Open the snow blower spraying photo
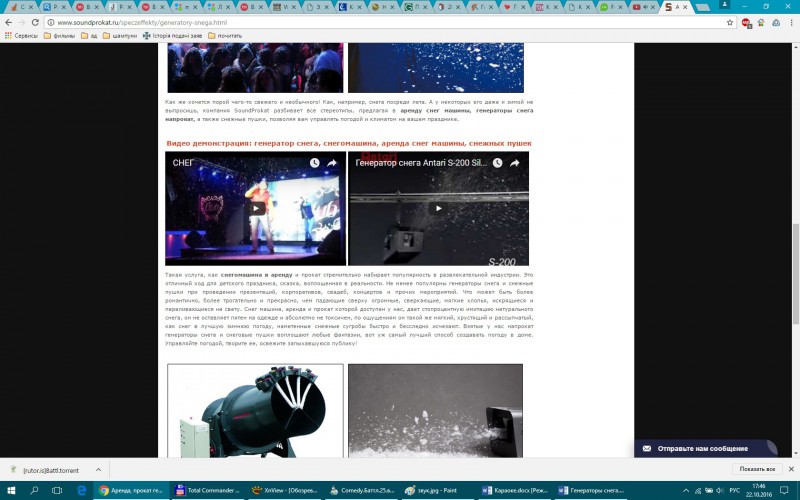Viewport: 800px width, 500px height. click(435, 411)
